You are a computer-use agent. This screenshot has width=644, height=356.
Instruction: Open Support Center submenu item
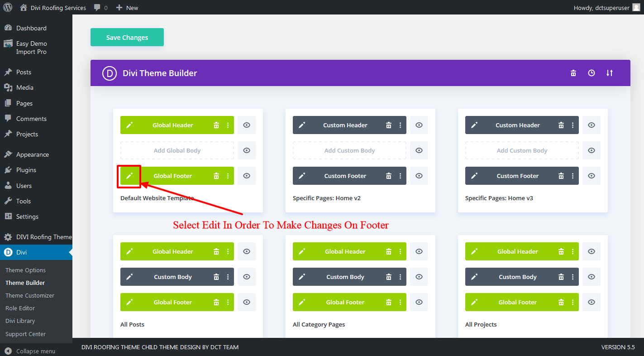click(x=25, y=334)
